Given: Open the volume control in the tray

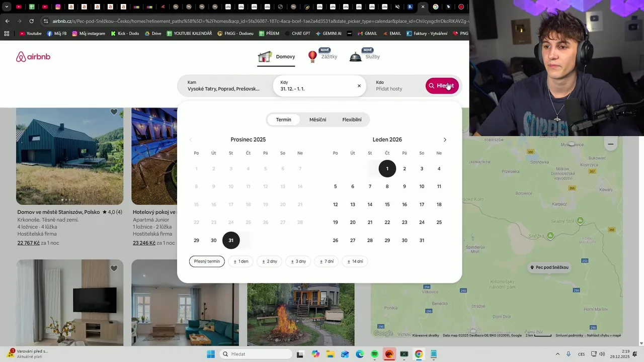Looking at the screenshot, I should point(602,354).
